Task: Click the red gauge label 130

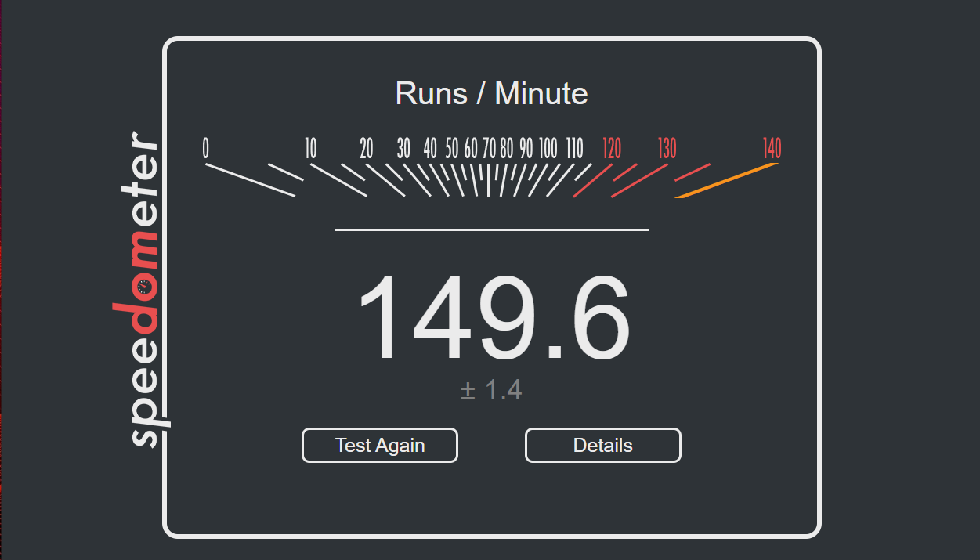Action: pyautogui.click(x=667, y=148)
